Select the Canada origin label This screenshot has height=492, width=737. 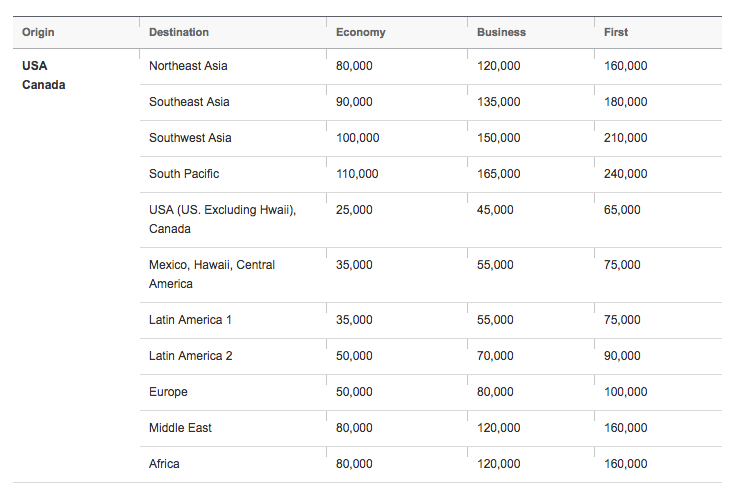pos(44,85)
